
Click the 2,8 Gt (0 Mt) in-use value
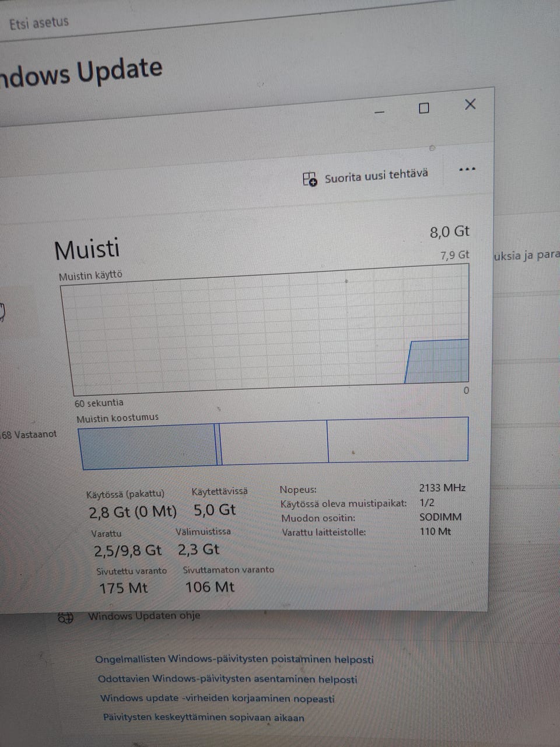pyautogui.click(x=132, y=512)
